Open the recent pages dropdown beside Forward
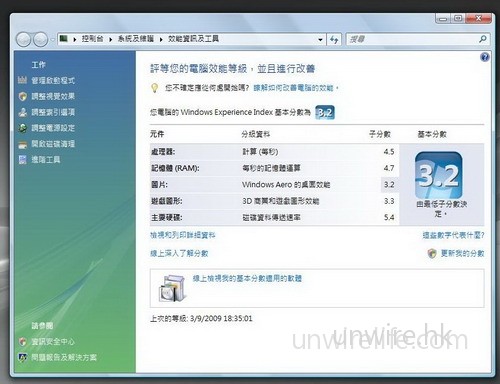The image size is (500, 384). point(52,40)
